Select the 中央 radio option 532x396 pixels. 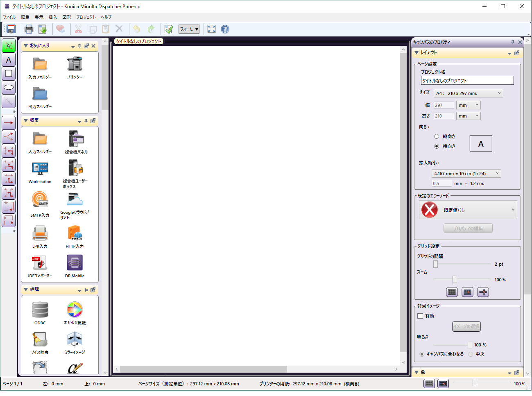pos(471,354)
